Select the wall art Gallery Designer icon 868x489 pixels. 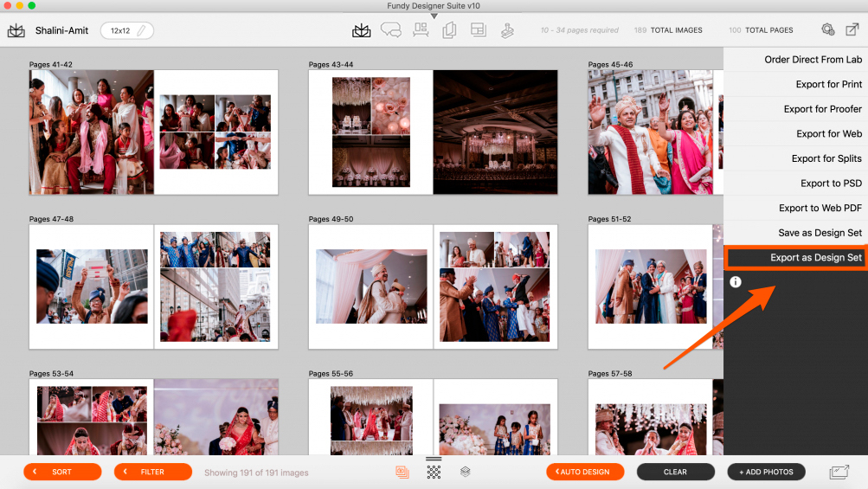pyautogui.click(x=421, y=30)
